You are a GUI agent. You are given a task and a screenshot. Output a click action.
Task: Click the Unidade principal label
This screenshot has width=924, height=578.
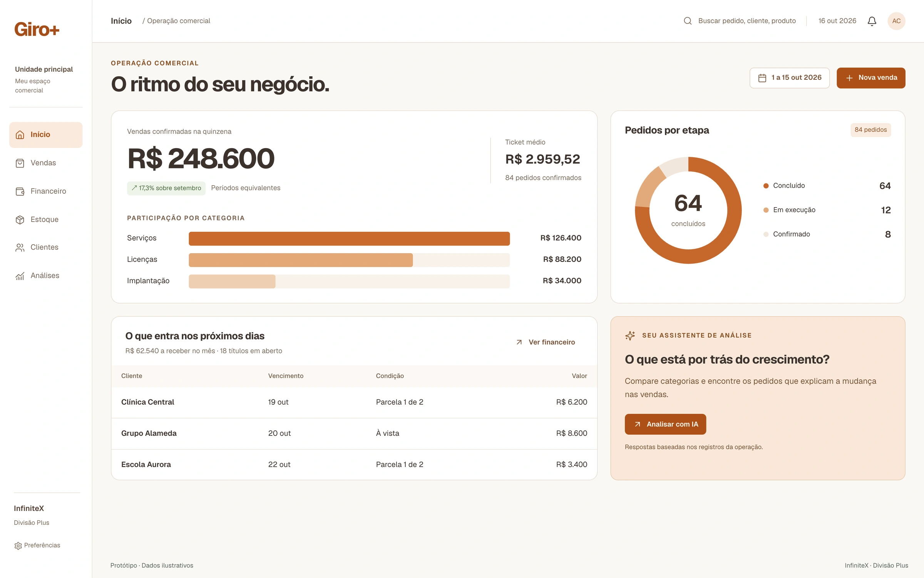pos(44,69)
